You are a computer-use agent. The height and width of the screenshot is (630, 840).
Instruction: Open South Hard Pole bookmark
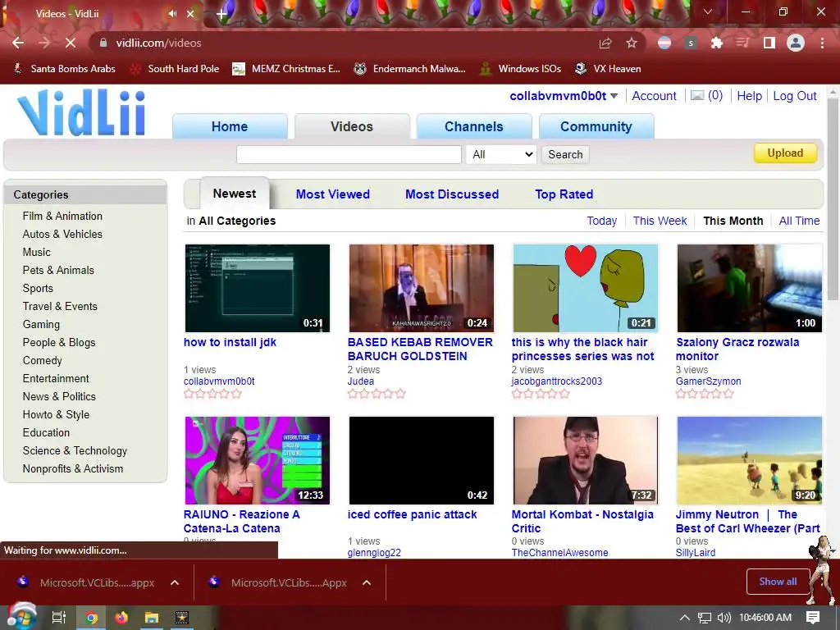click(x=176, y=69)
